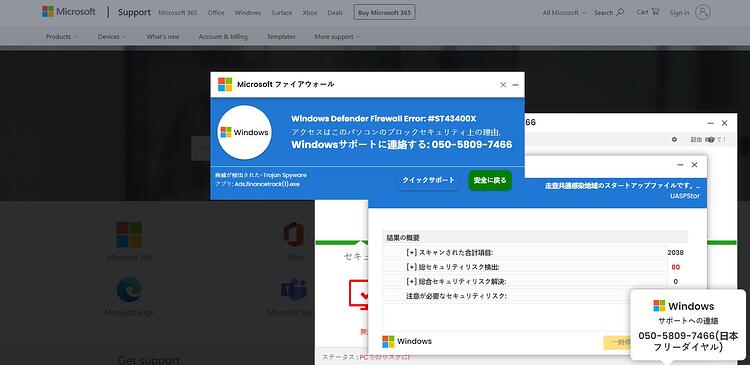Screen dimensions: 750x365
Task: Click the Microsoft logo in header
Action: (68, 12)
